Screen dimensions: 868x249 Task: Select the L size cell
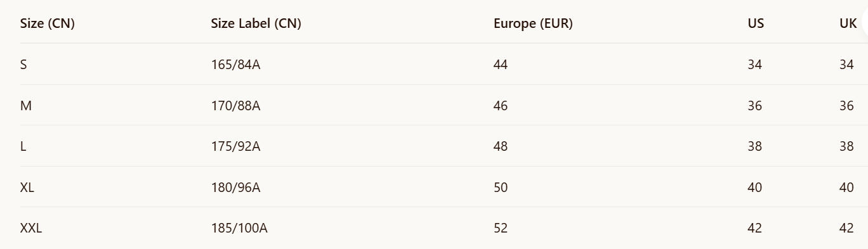[x=23, y=146]
